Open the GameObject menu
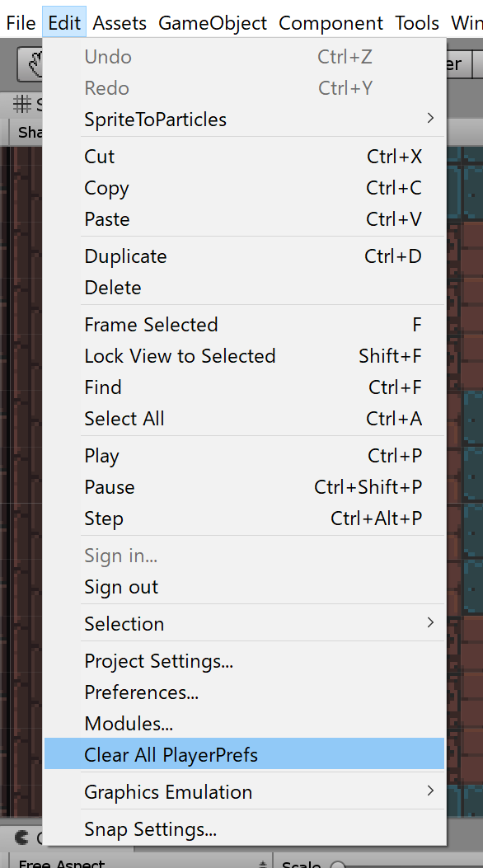This screenshot has height=868, width=483. tap(212, 22)
